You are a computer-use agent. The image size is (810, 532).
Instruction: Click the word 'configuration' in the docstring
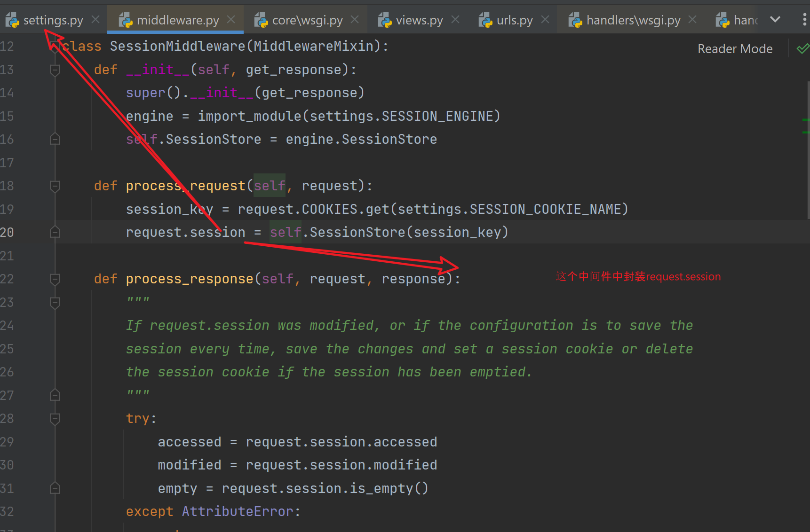[x=521, y=325]
